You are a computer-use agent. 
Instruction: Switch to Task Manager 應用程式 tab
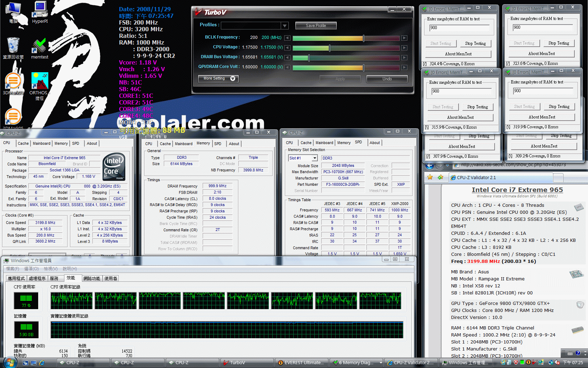pos(16,278)
